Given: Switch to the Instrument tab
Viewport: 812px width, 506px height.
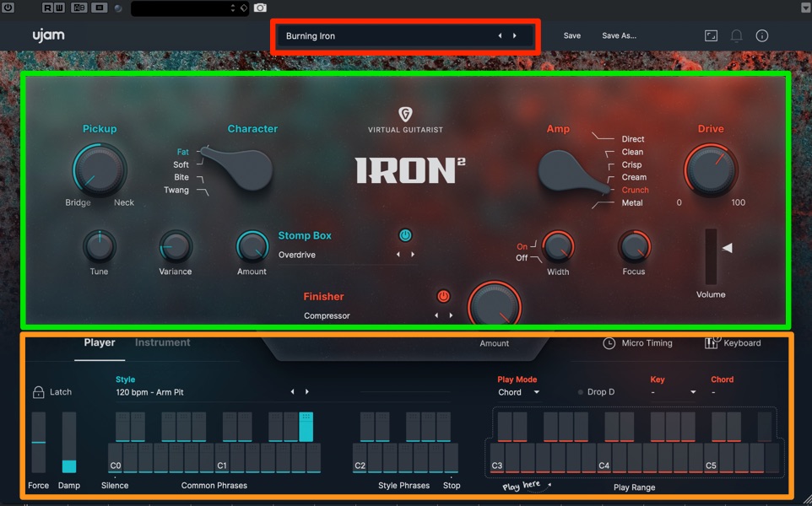Looking at the screenshot, I should click(x=163, y=342).
